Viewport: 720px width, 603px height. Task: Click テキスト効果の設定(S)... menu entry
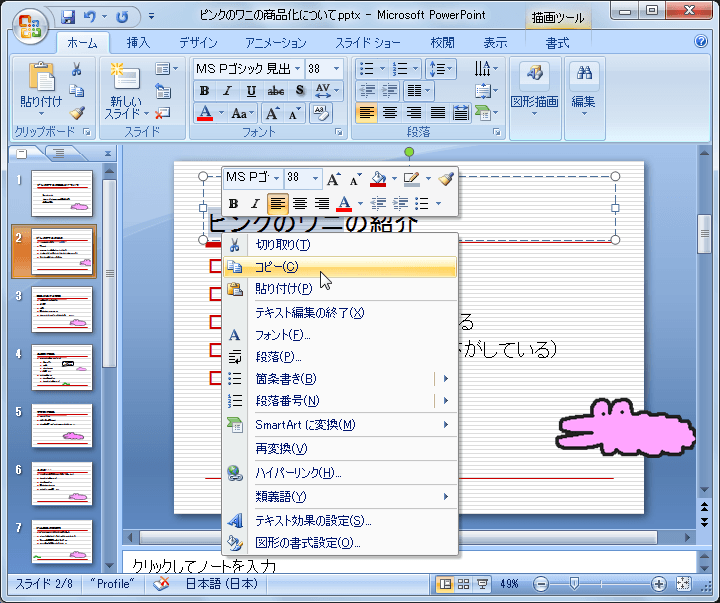tap(340, 521)
